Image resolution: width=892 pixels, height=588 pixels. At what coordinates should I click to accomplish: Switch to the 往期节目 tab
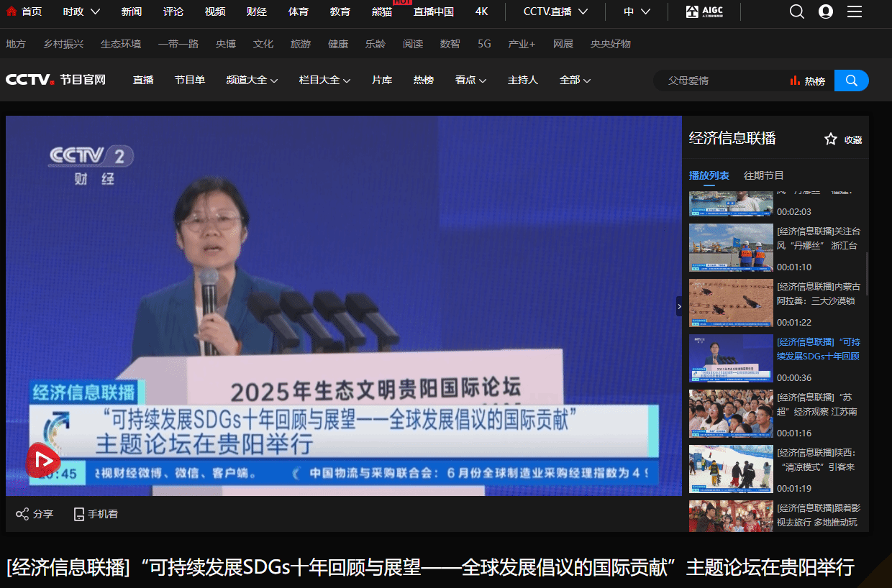[x=764, y=175]
